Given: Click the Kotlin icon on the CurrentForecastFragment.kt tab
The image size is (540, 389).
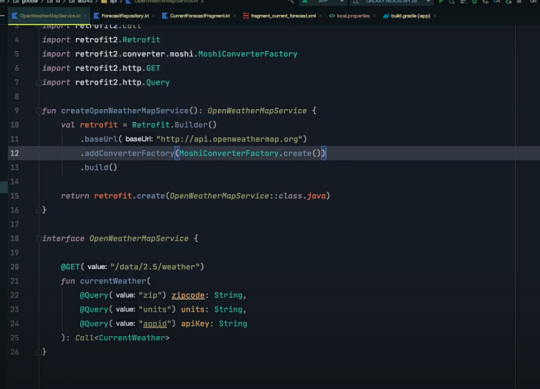Looking at the screenshot, I should tap(165, 16).
